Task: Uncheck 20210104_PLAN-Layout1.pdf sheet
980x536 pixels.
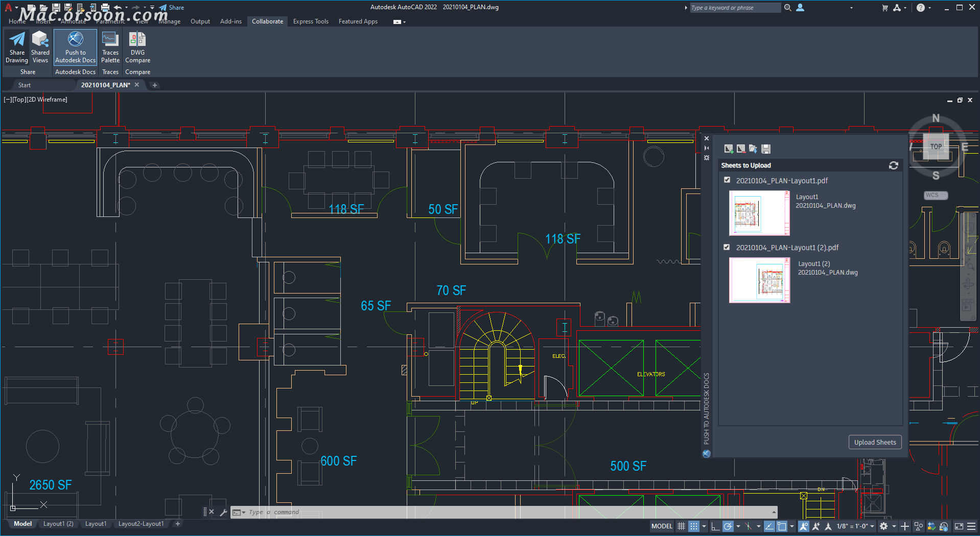Action: (x=727, y=180)
